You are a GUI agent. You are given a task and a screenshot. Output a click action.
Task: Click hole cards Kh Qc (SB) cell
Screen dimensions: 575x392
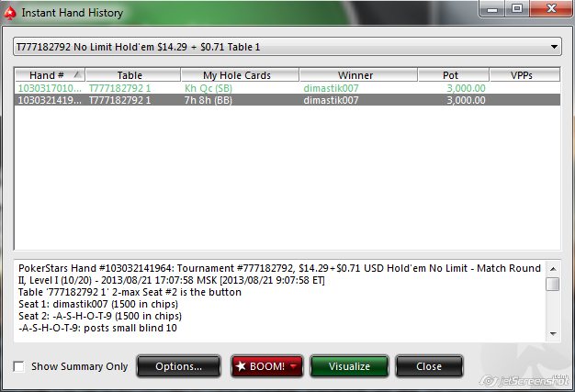point(209,88)
